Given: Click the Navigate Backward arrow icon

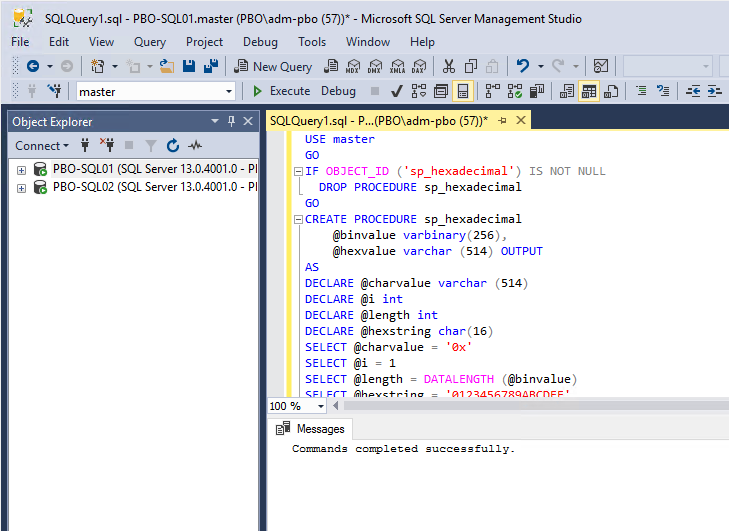Looking at the screenshot, I should [33, 66].
